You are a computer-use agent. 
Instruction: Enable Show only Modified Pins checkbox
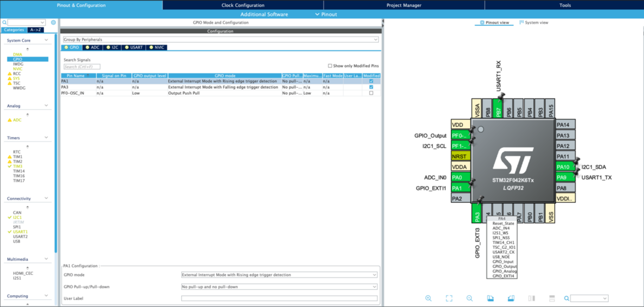click(x=330, y=66)
